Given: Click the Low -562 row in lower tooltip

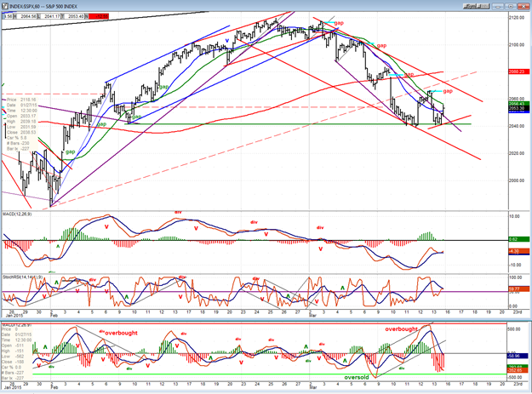Looking at the screenshot, I should (x=11, y=357).
